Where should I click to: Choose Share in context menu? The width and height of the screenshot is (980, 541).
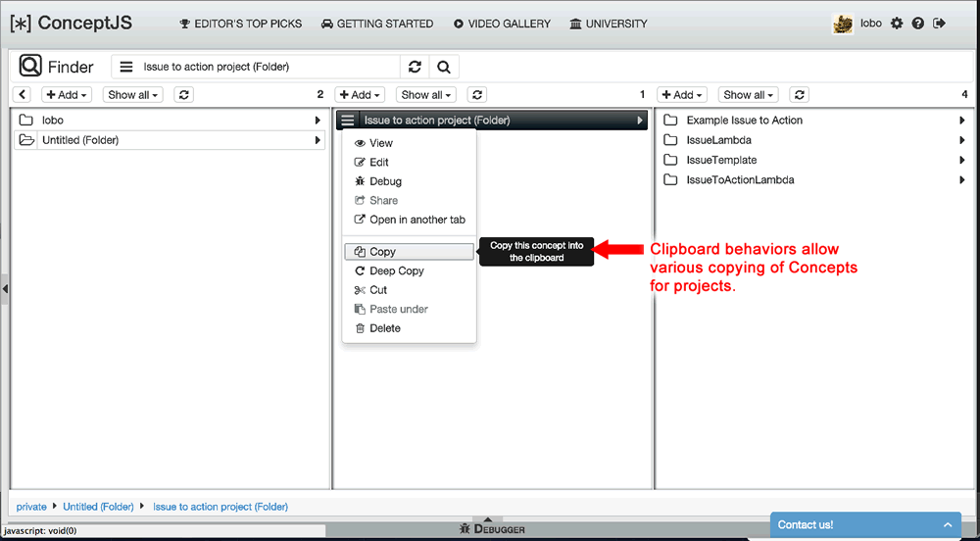(x=409, y=201)
